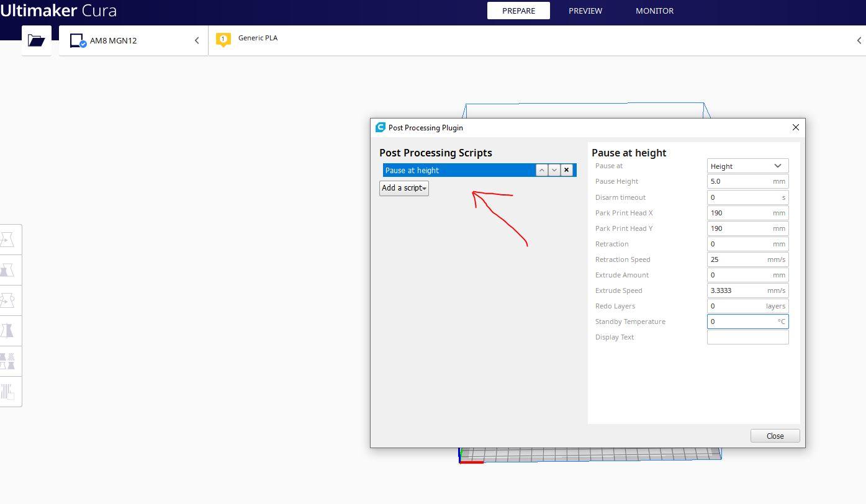Viewport: 866px width, 504px height.
Task: Collapse the printer selector chevron
Action: (197, 41)
